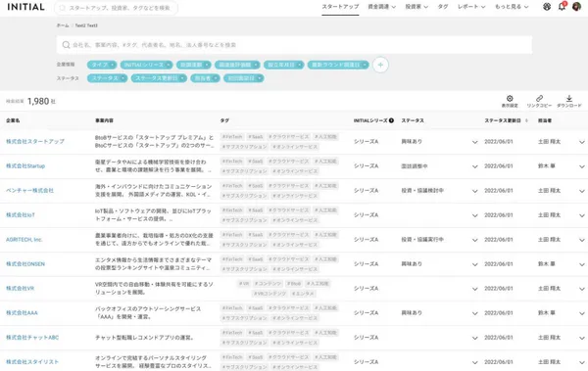The width and height of the screenshot is (588, 371).
Task: Open company link 株式会社チャットABC
Action: 32,338
